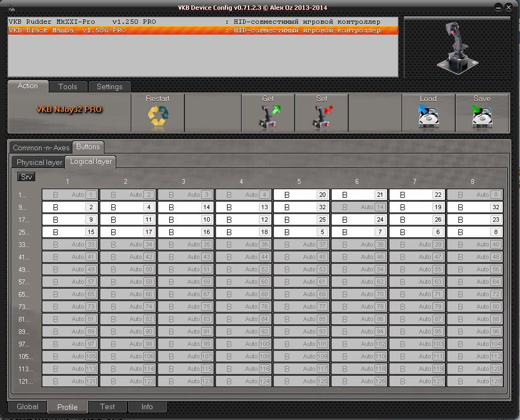Click the Auto 100 button cell

click(243, 344)
